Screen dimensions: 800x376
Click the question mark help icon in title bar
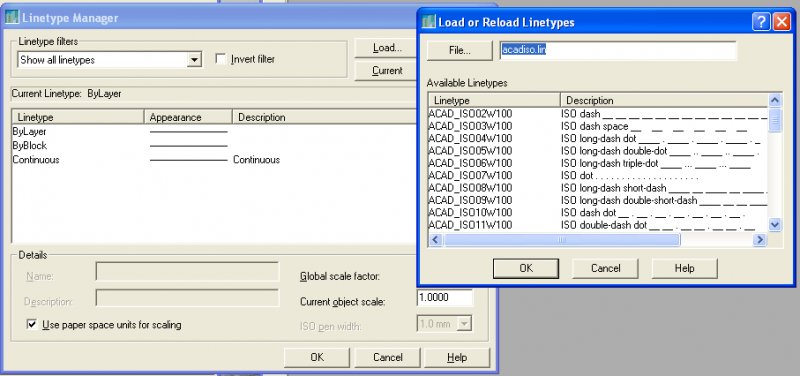pyautogui.click(x=761, y=22)
